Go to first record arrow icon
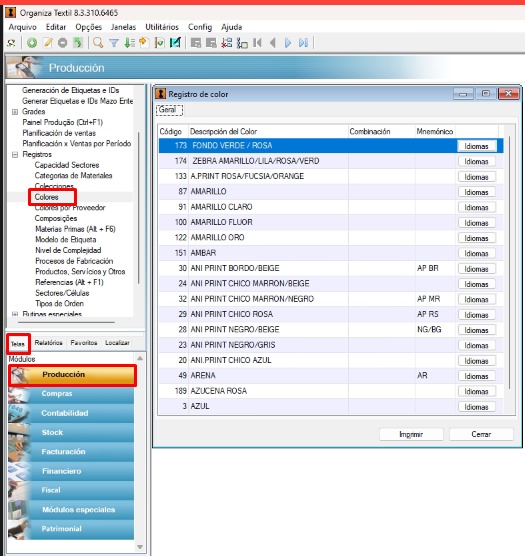Screen dimensions: 525x556 257,43
